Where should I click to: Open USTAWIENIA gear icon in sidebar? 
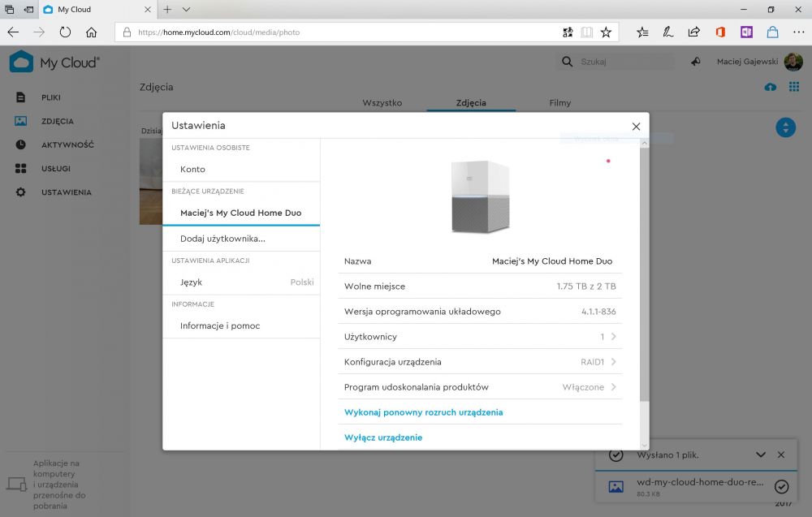click(21, 192)
